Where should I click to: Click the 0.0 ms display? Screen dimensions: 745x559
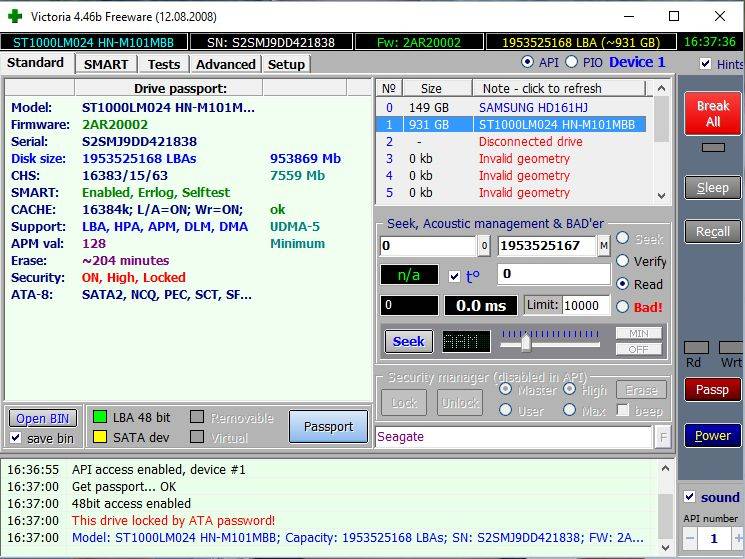click(x=481, y=305)
